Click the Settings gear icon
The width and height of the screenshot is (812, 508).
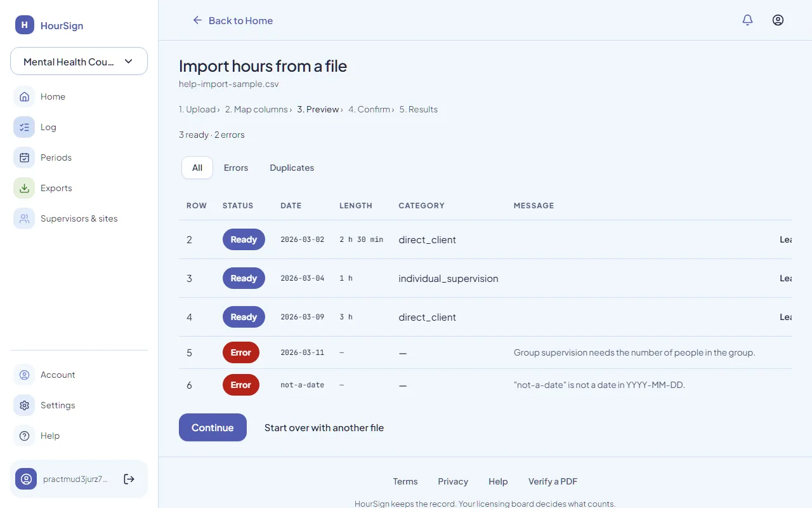pos(24,405)
